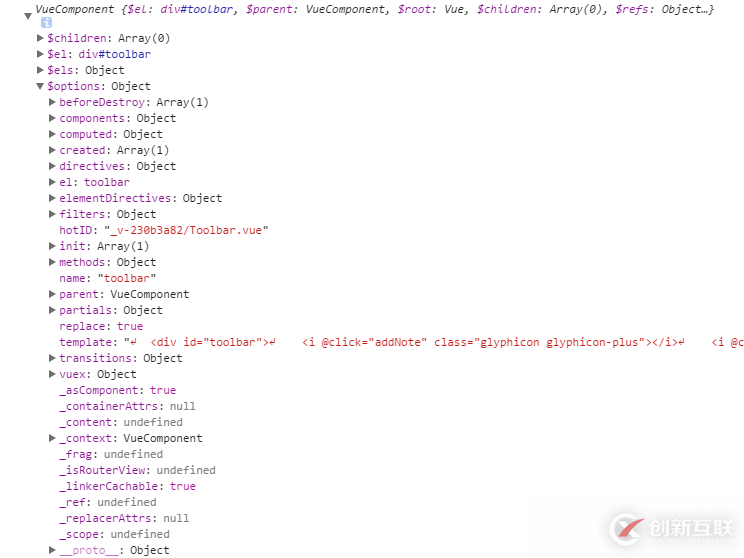Expand the init Array(1) property
744x558 pixels.
point(52,246)
